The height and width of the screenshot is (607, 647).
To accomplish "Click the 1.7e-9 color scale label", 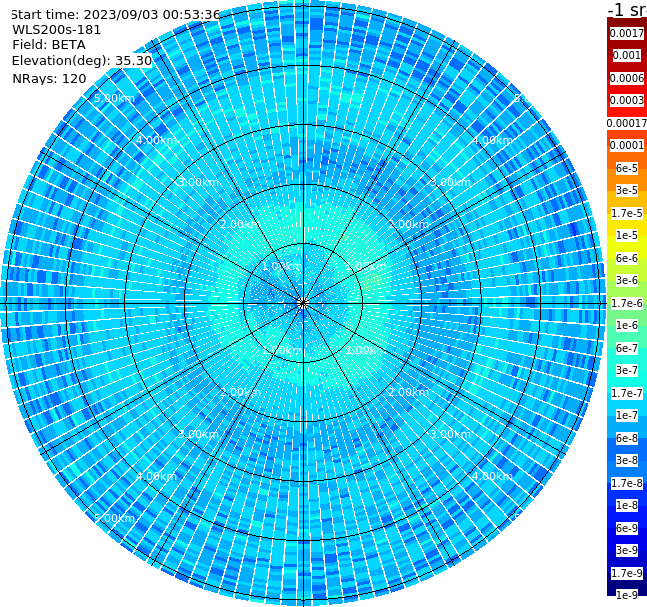I will tap(627, 573).
